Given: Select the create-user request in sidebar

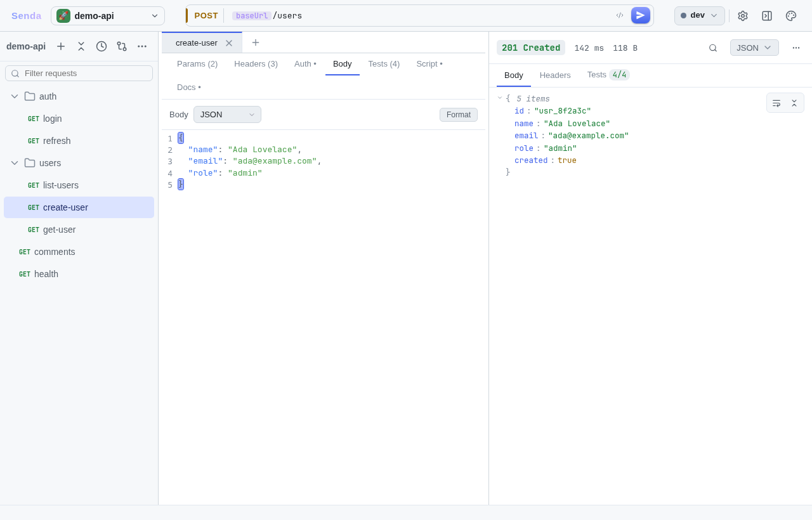Looking at the screenshot, I should [x=79, y=207].
